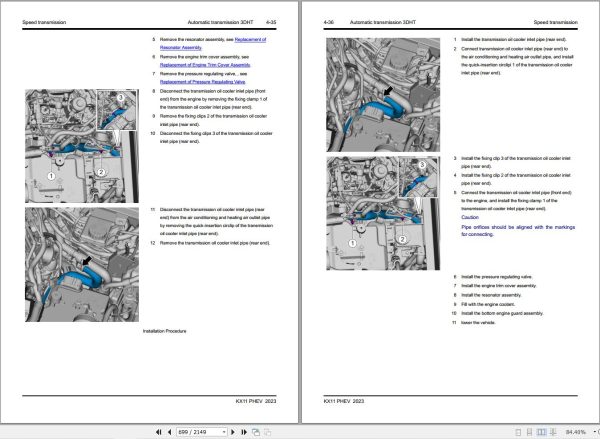The height and width of the screenshot is (439, 600).
Task: Click the previous view icon
Action: pos(256,432)
